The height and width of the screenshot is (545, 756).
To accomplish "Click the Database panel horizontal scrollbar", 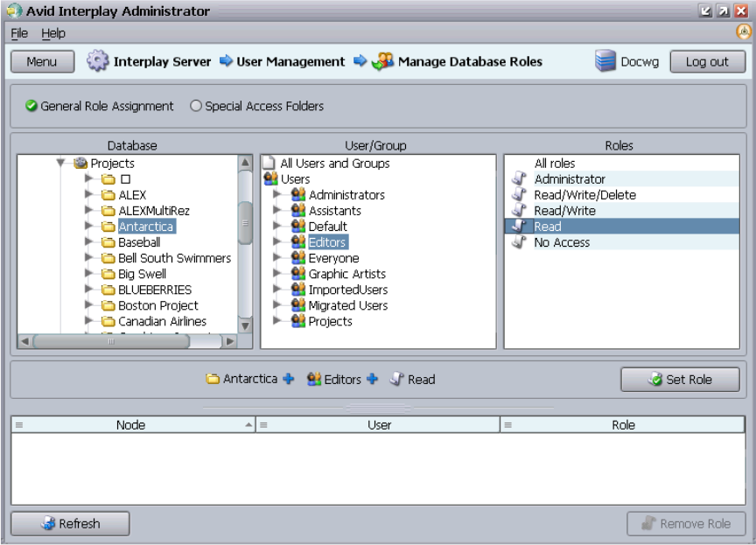I will [111, 341].
